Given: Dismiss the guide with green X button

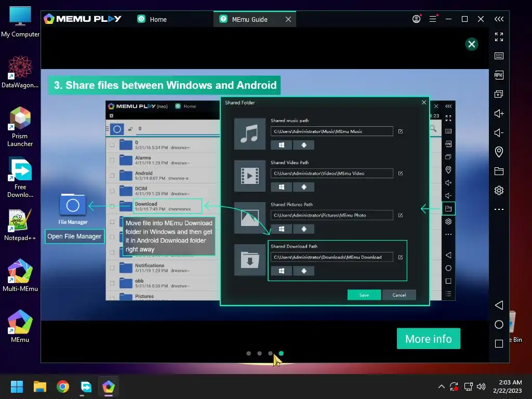Looking at the screenshot, I should coord(472,44).
